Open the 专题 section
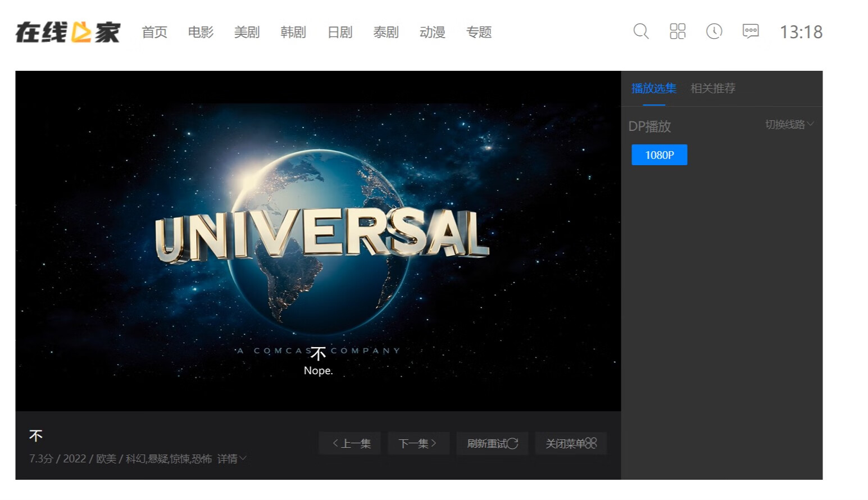 pos(479,33)
